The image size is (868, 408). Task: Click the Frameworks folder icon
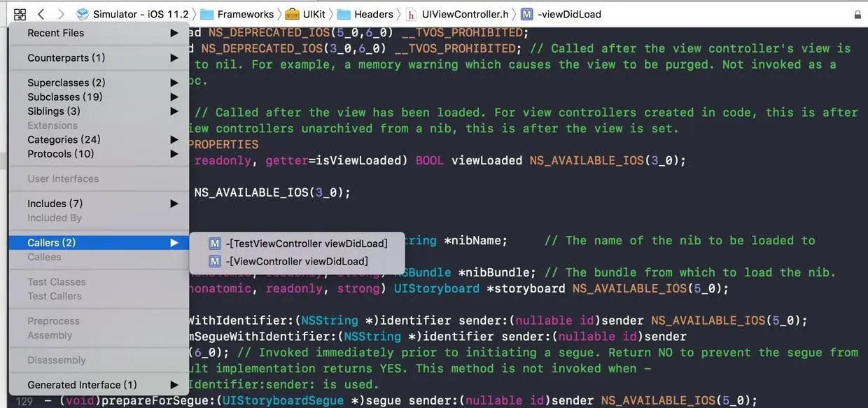point(207,14)
